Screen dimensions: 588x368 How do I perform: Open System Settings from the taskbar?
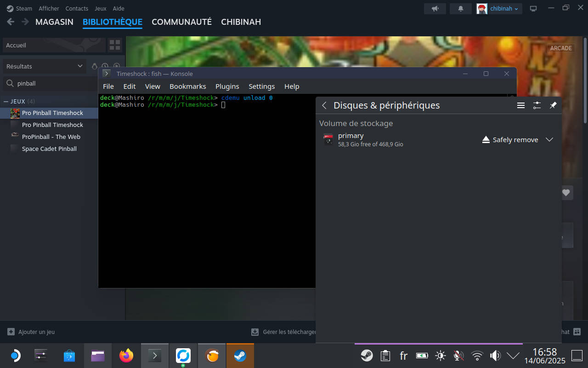pyautogui.click(x=41, y=356)
